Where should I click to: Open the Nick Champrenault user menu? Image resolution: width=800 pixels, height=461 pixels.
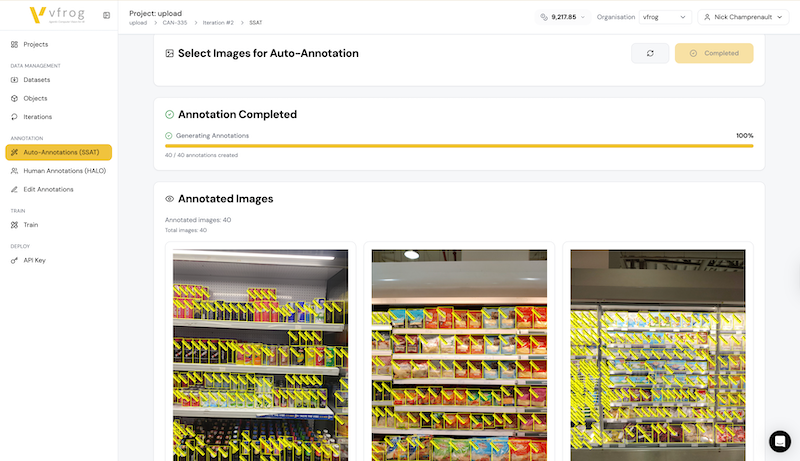click(x=743, y=17)
